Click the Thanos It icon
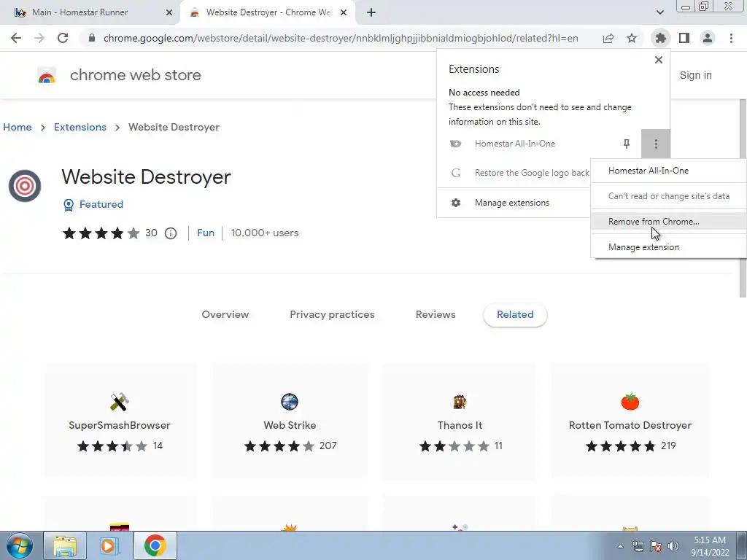This screenshot has width=747, height=560. click(460, 402)
